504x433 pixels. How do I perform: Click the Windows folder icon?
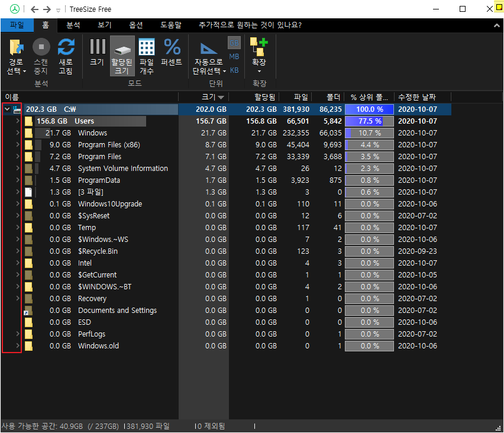(x=29, y=133)
